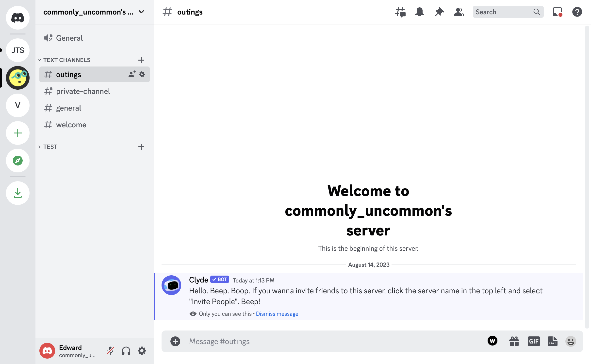
Task: Show pinned messages
Action: point(439,12)
